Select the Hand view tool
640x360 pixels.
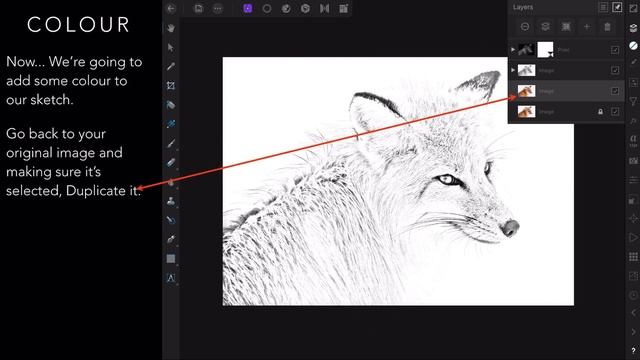point(171,28)
